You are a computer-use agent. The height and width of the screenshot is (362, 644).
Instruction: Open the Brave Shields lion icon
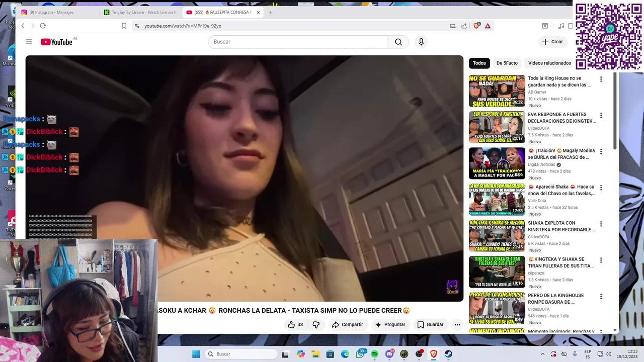[476, 26]
